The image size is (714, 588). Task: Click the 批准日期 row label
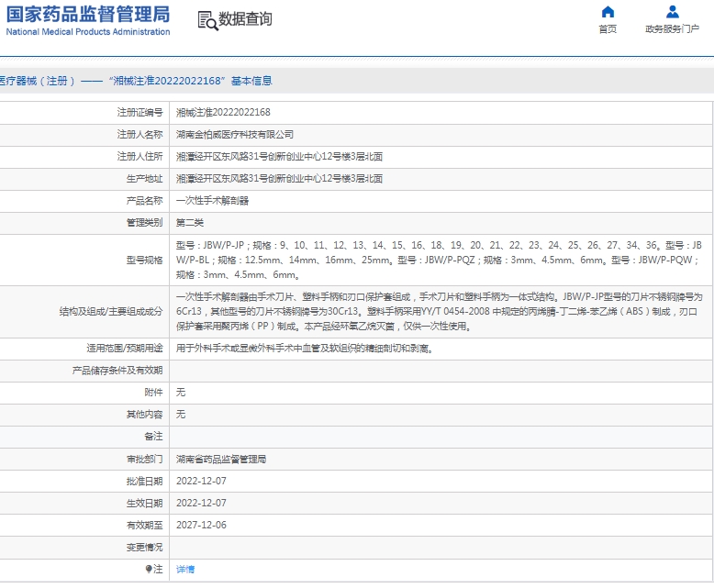pos(144,481)
